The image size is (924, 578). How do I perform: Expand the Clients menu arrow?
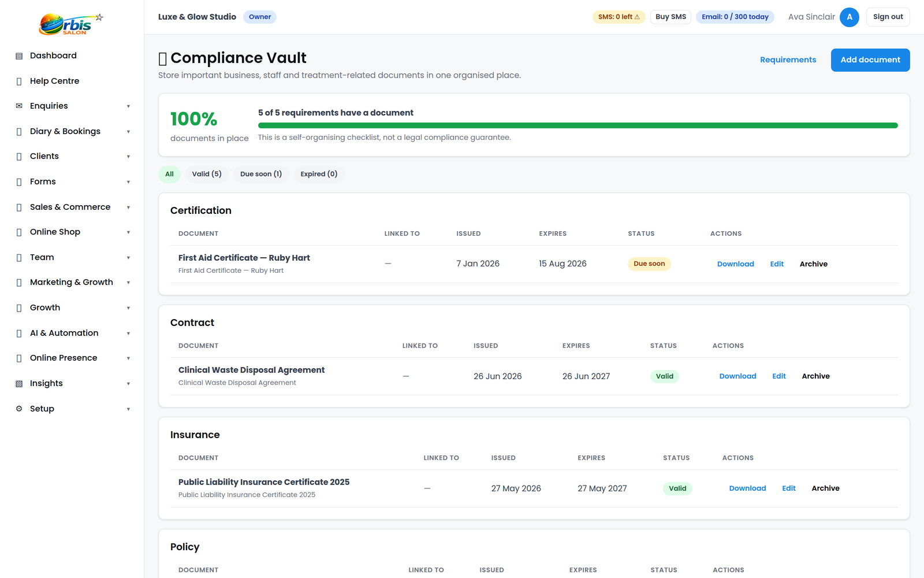128,157
